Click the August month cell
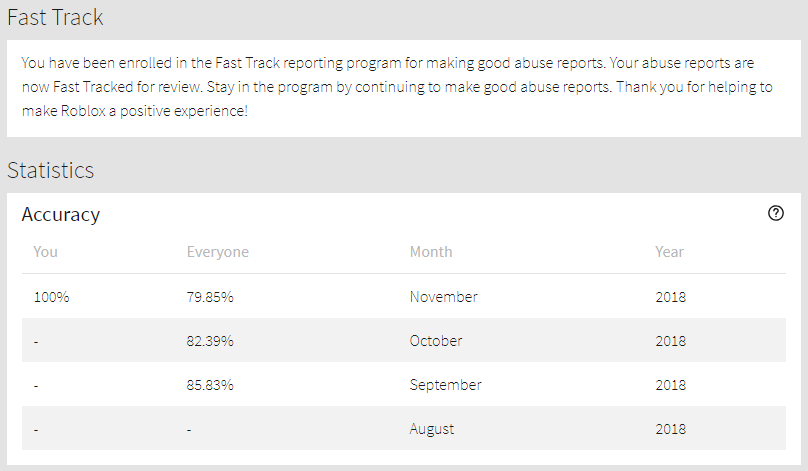 tap(432, 429)
